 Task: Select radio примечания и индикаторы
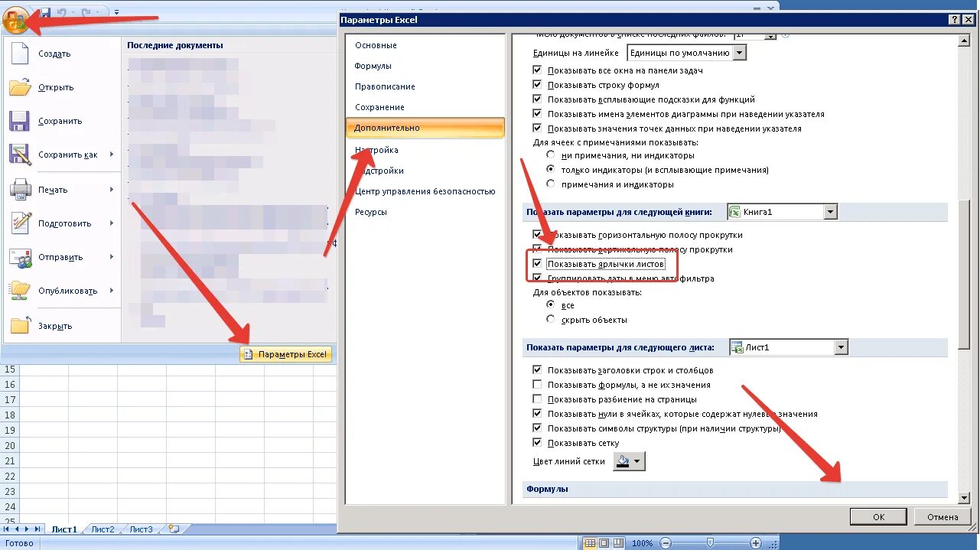point(551,184)
